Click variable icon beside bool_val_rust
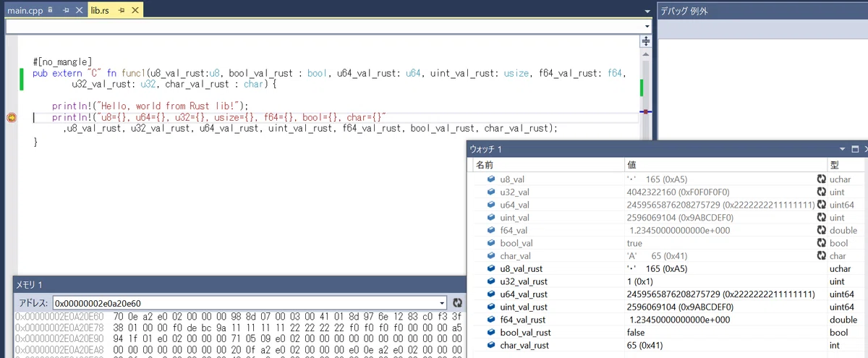Screen dimensions: 868x358 tap(492, 333)
